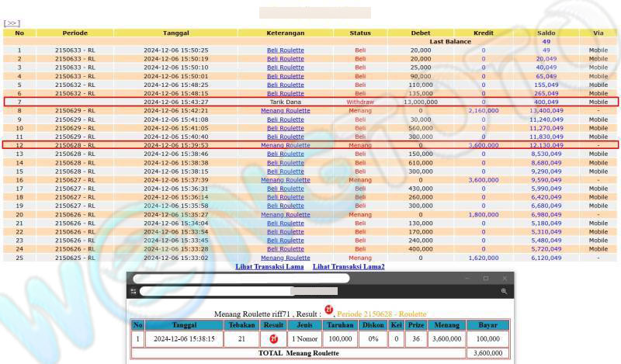Click the site settings icon in popup address bar

click(x=134, y=291)
